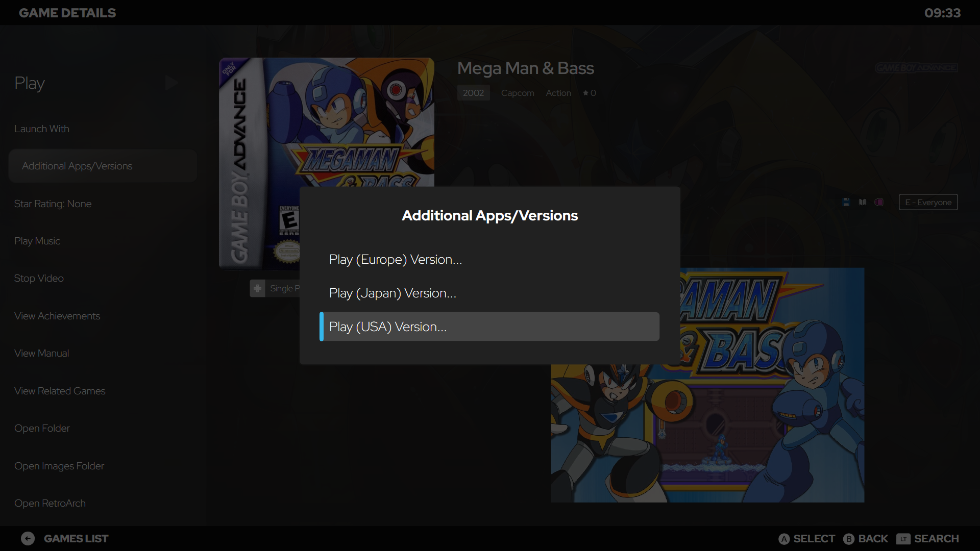The image size is (980, 551).
Task: Go back to the Games List
Action: coord(76,539)
